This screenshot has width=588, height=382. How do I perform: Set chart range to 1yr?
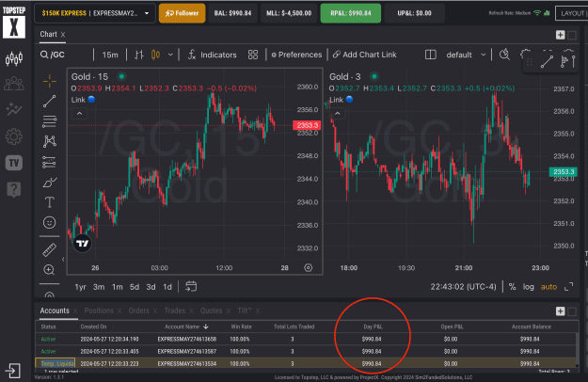[x=80, y=287]
